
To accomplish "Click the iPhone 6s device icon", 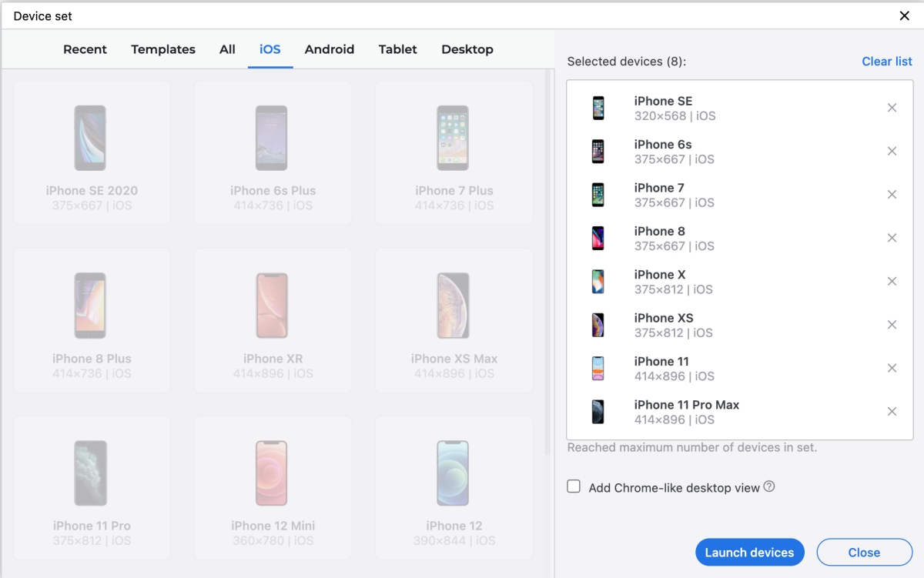I will pos(598,152).
